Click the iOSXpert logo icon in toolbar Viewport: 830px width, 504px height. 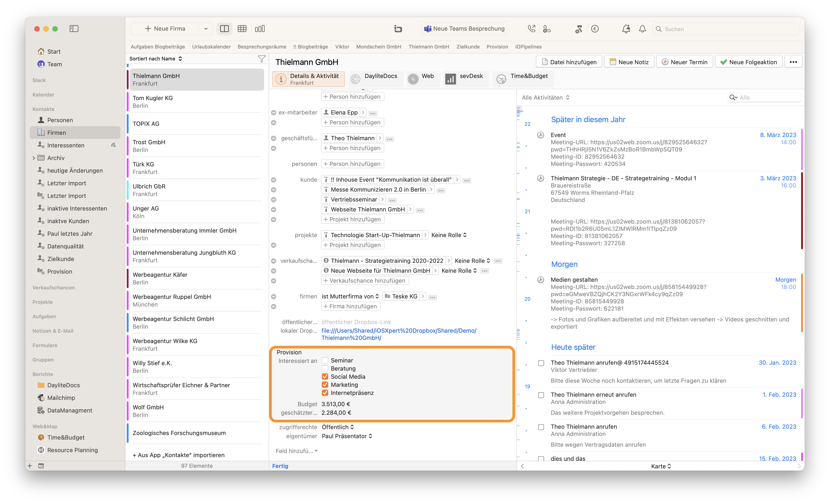[398, 29]
